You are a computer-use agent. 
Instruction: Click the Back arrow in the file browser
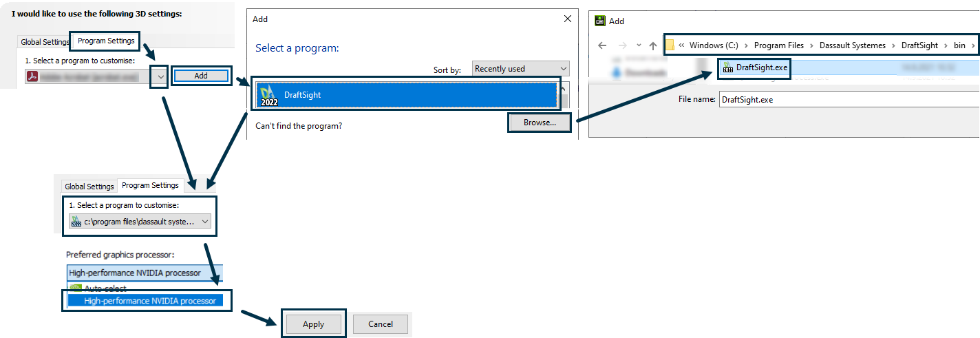click(602, 45)
